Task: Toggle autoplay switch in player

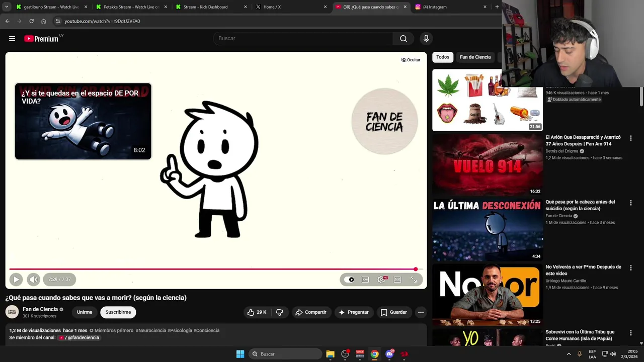Action: tap(349, 280)
